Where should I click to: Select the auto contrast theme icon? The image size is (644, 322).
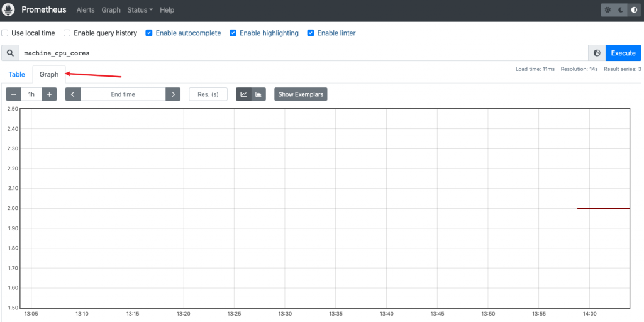pyautogui.click(x=633, y=10)
